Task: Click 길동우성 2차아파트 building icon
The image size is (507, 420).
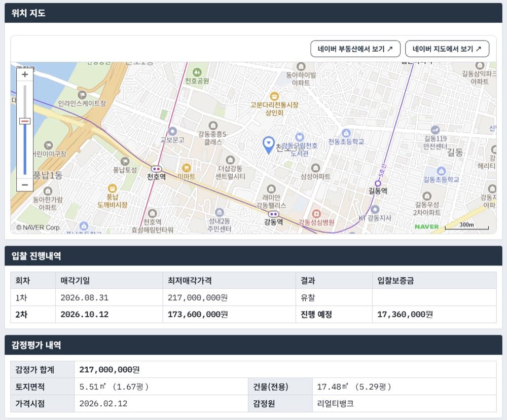Action: (427, 196)
